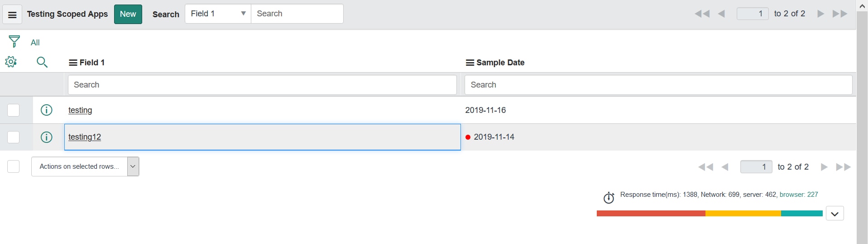The image size is (868, 244).
Task: Open the Sample Date column menu
Action: click(x=470, y=63)
